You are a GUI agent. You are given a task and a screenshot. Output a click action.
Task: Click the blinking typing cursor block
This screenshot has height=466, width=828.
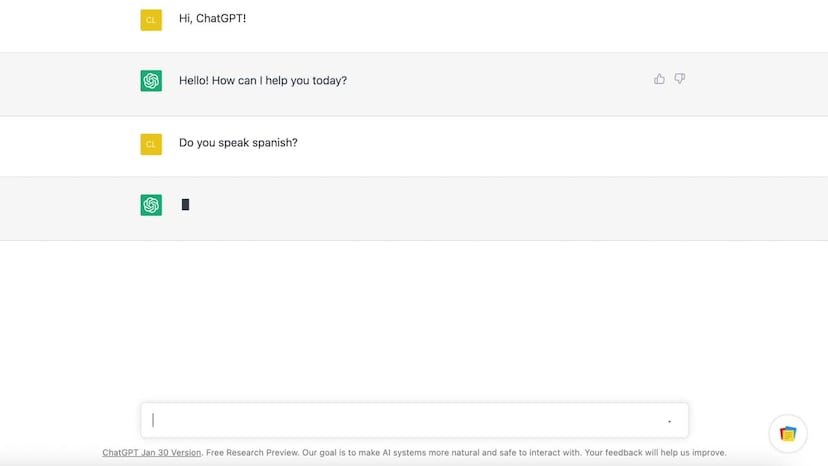(186, 205)
